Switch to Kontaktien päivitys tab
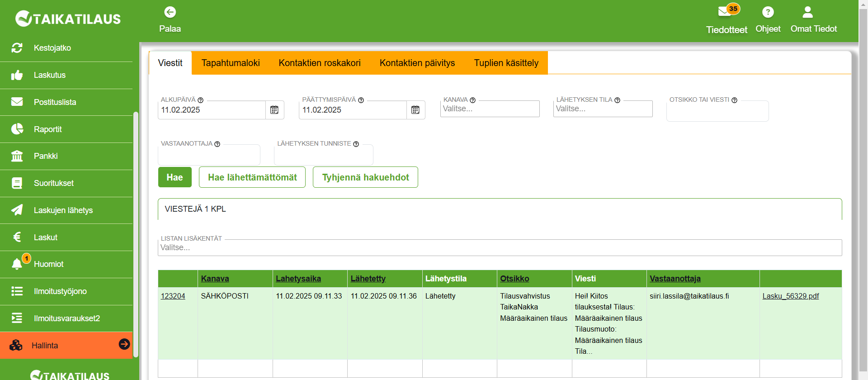Screen dimensions: 868x380 click(417, 63)
